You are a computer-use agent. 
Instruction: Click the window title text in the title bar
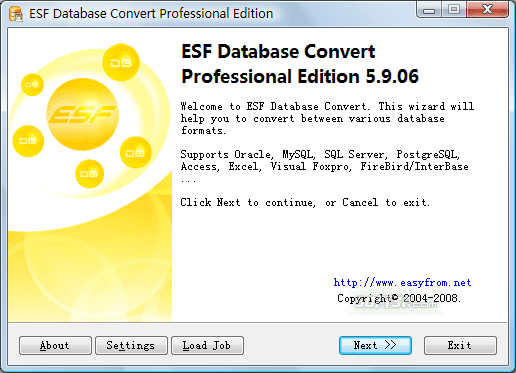click(x=151, y=14)
